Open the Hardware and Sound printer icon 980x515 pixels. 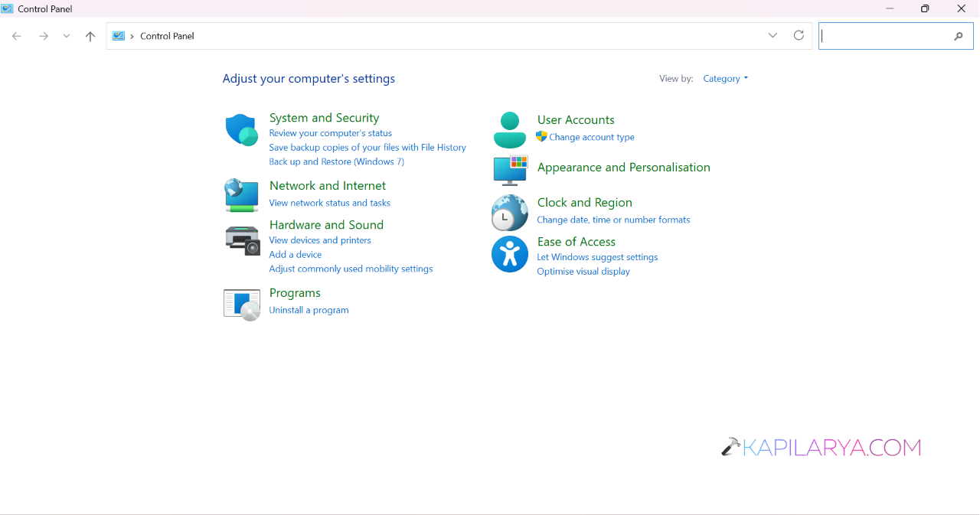click(x=242, y=240)
